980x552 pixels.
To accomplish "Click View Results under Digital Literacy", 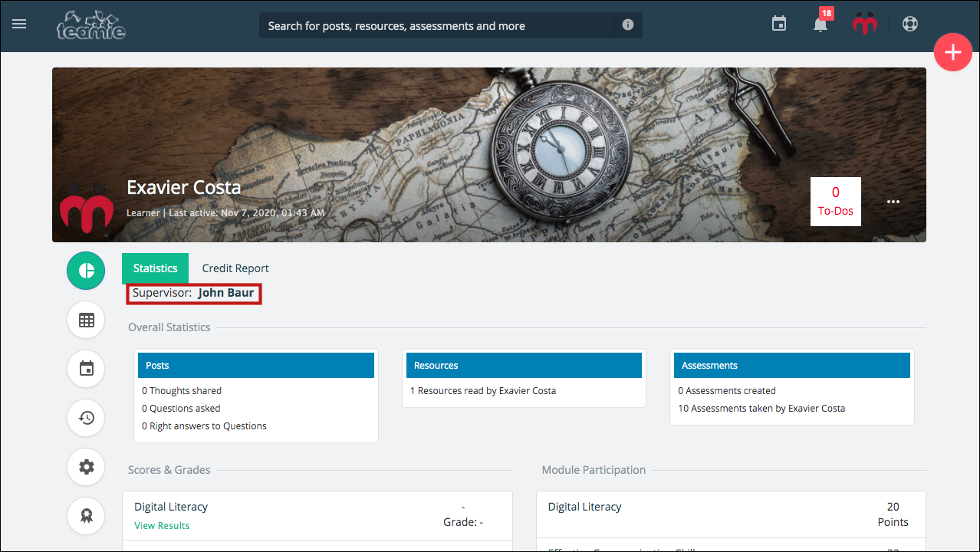I will click(162, 526).
